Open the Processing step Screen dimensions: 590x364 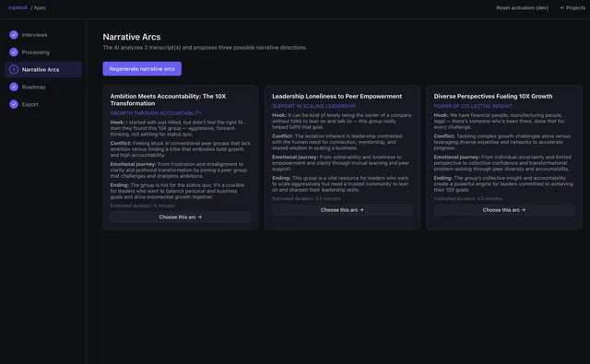point(43,52)
